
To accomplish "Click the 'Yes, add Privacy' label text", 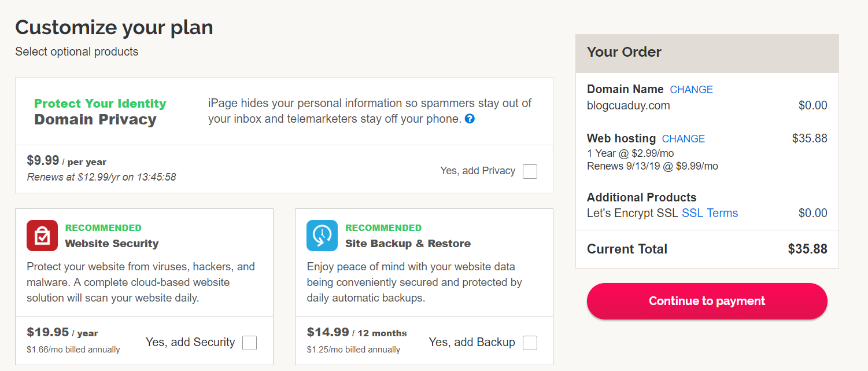I will [478, 171].
